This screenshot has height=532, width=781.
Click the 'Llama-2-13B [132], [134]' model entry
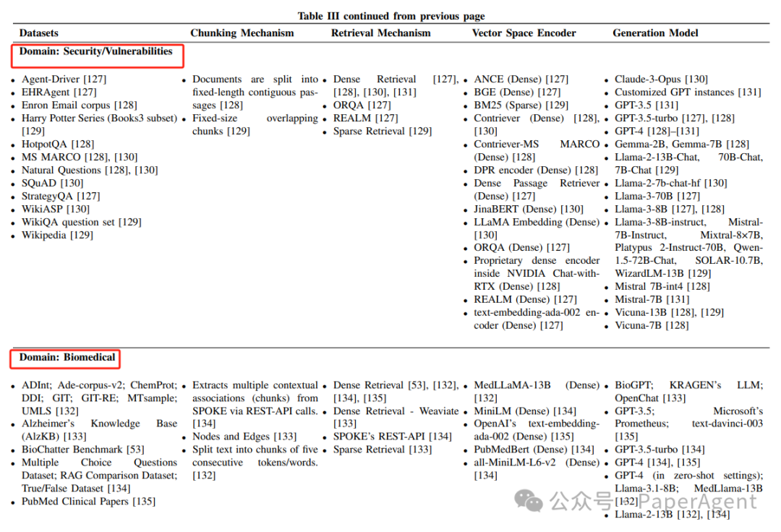tap(673, 514)
